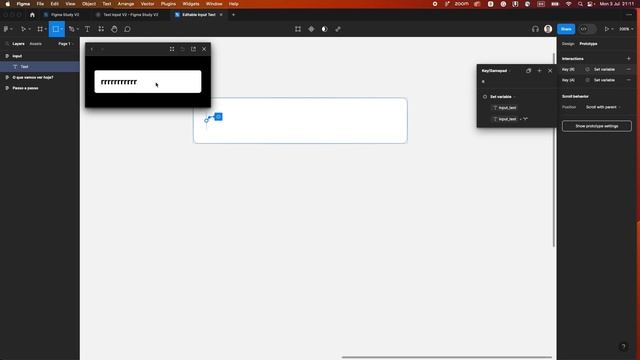Open preview in new window icon
This screenshot has width=640, height=360.
[193, 49]
